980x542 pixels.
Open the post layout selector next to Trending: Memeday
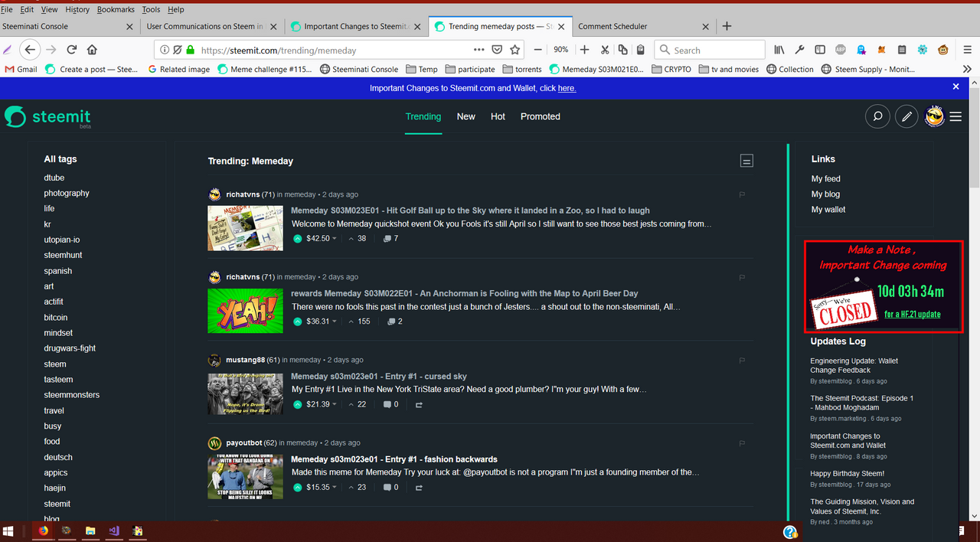[746, 161]
